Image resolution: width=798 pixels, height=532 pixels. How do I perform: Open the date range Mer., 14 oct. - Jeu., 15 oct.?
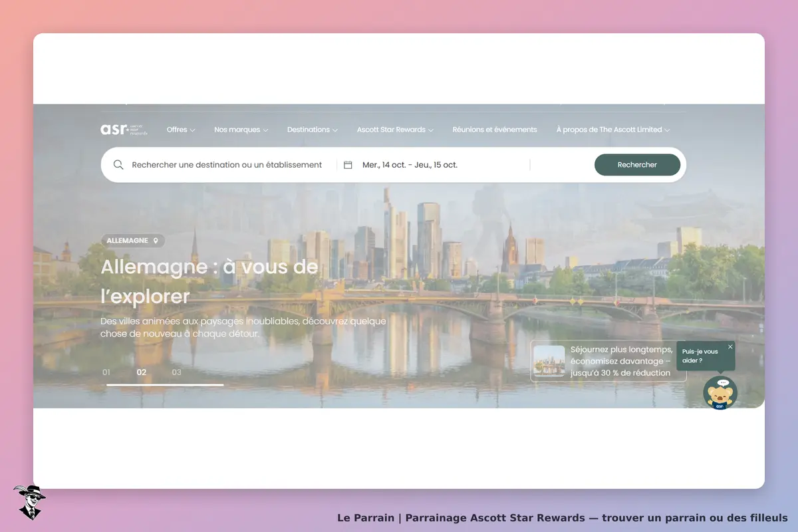click(410, 165)
